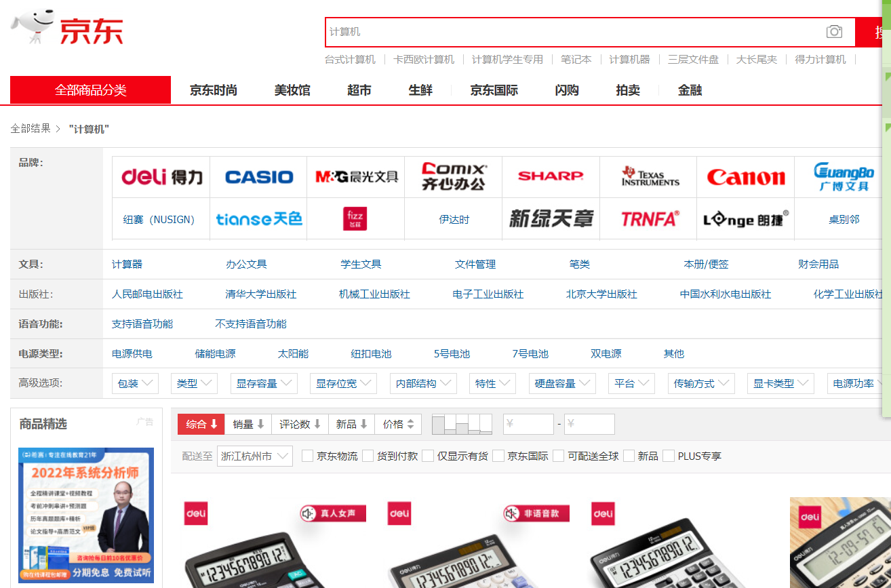Select the GuangBo 广博文具 brand logo
Screen dimensions: 891x588
844,177
